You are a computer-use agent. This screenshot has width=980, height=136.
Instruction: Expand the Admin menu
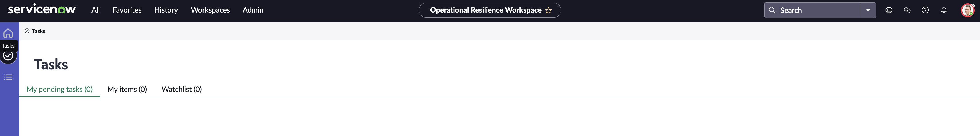253,10
